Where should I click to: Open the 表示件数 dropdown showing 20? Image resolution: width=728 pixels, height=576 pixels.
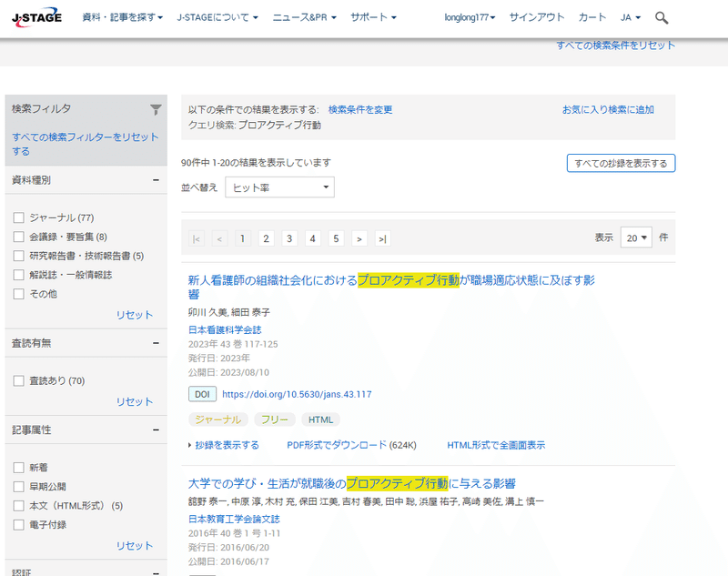pyautogui.click(x=635, y=237)
